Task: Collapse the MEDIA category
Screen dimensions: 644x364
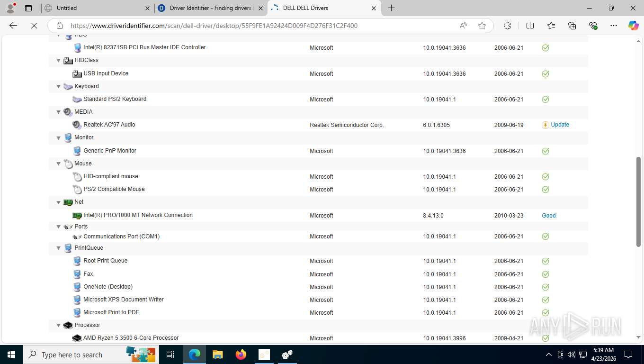Action: coord(59,112)
